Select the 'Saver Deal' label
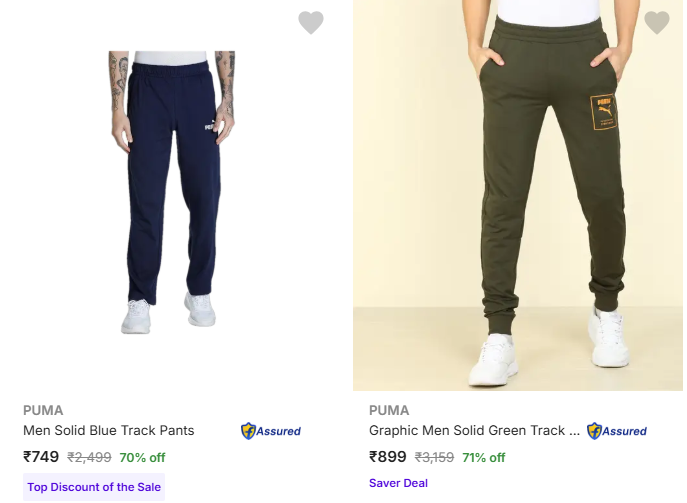 (398, 483)
